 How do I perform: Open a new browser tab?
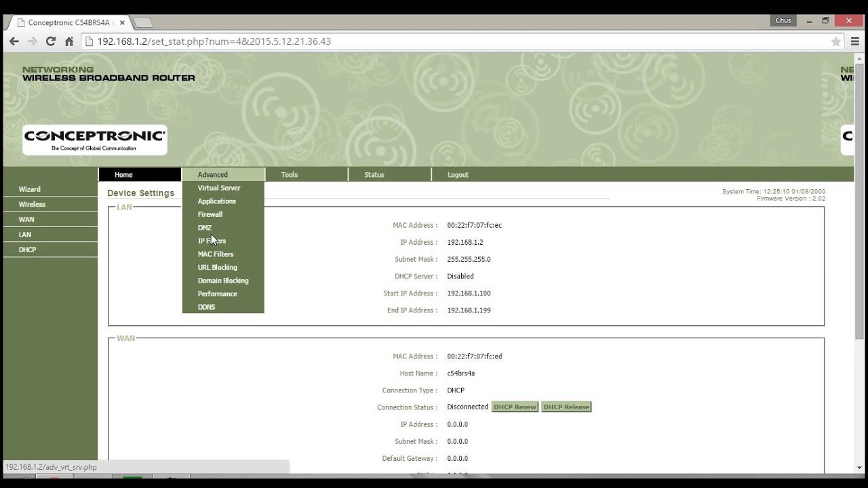pos(142,23)
